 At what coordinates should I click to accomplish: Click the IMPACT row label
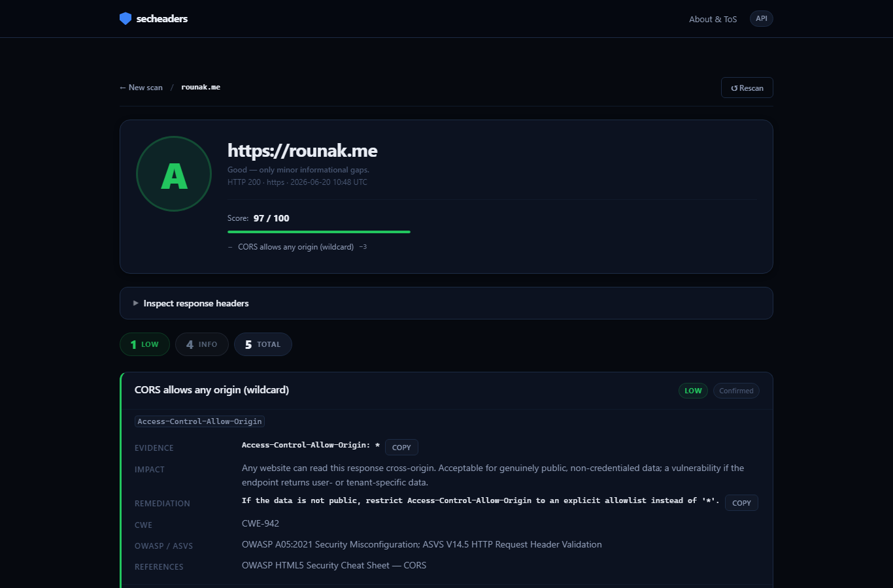pyautogui.click(x=150, y=470)
